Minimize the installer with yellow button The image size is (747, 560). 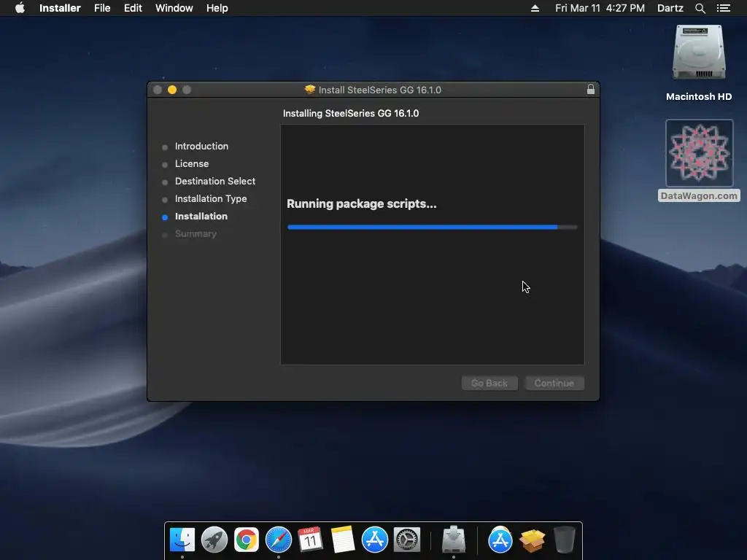point(172,90)
